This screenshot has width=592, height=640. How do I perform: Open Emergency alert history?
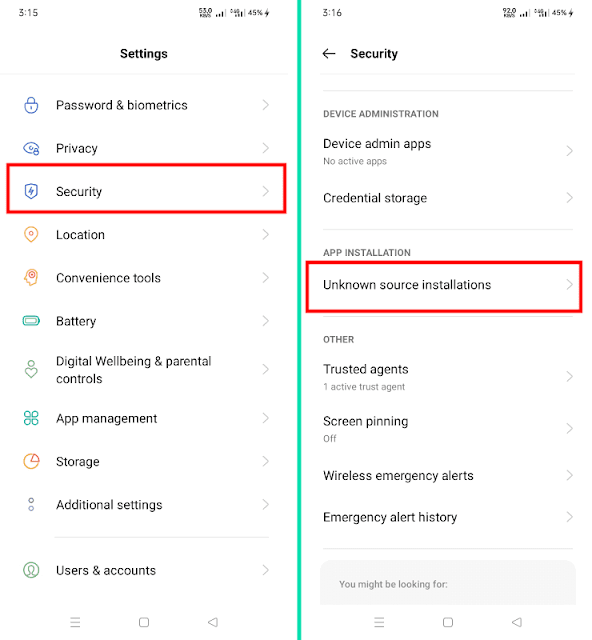(x=448, y=517)
